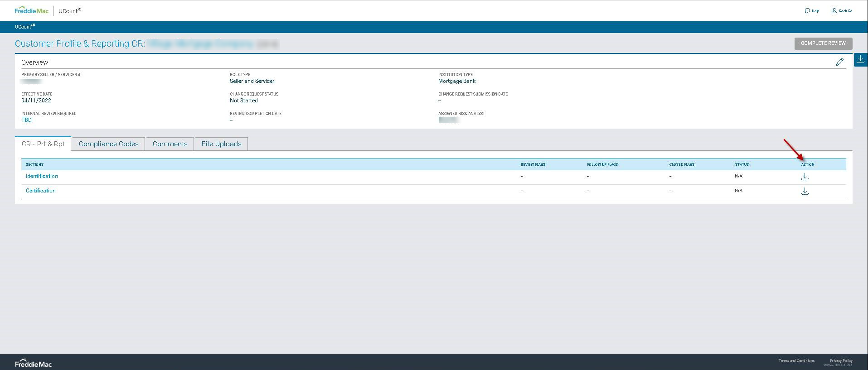Click the UCount title beside logo
868x370 pixels.
pos(70,11)
